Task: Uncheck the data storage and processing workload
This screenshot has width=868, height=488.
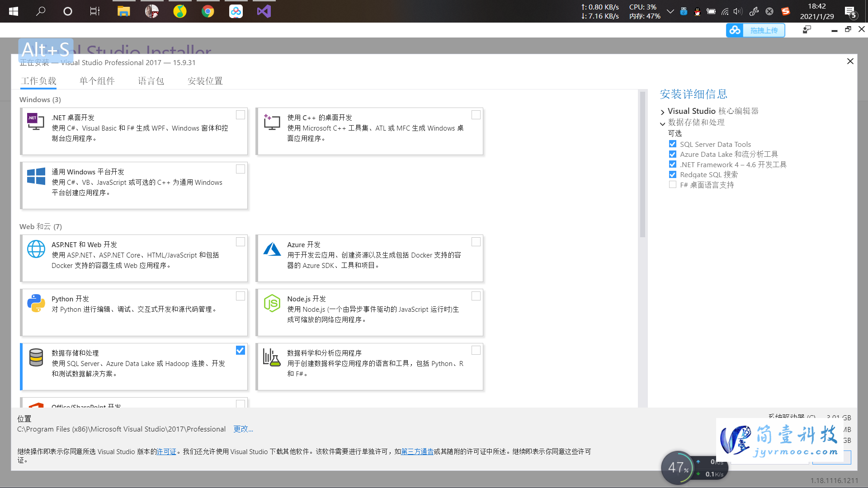Action: click(241, 350)
